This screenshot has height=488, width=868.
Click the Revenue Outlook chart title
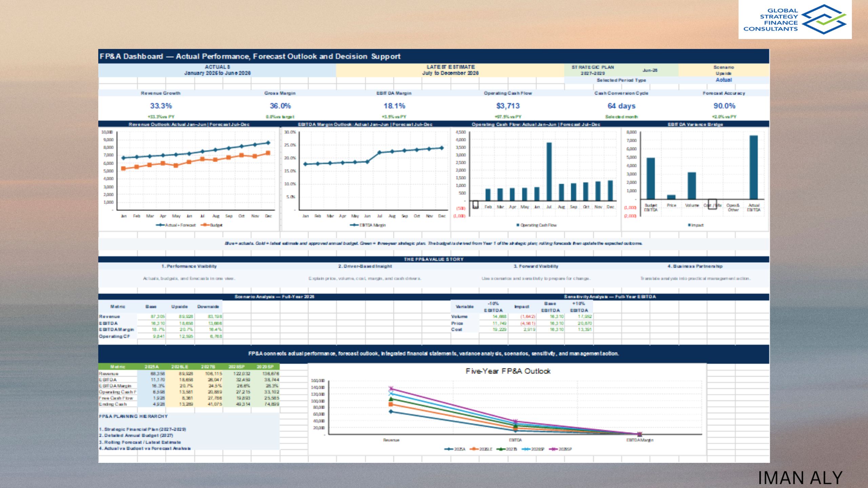click(x=189, y=124)
